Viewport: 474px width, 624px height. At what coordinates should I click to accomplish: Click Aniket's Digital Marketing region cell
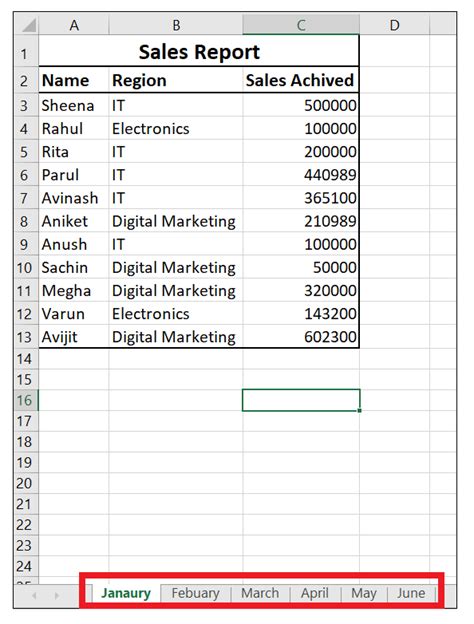pyautogui.click(x=176, y=221)
